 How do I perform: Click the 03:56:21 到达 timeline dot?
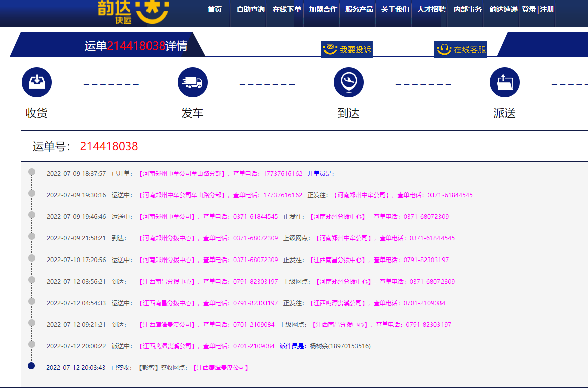32,280
